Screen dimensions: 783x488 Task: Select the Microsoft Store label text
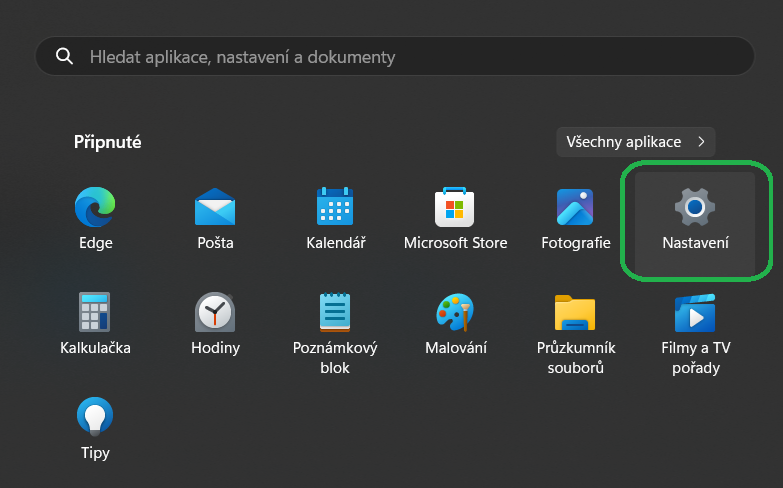[x=455, y=243]
